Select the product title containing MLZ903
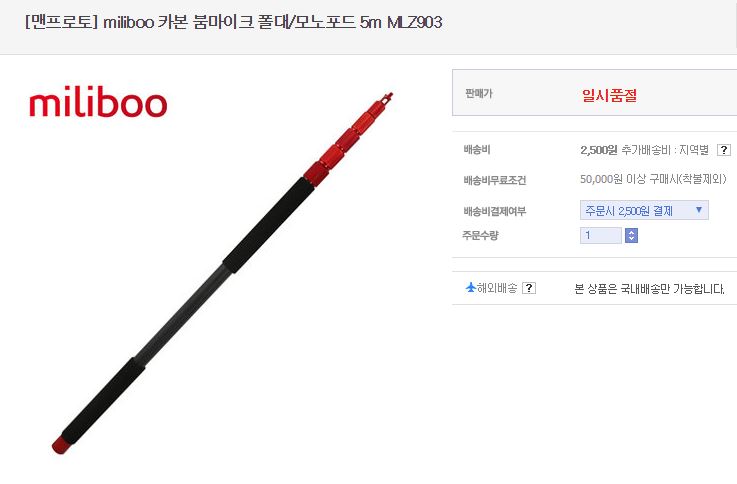737x484 pixels. coord(234,22)
